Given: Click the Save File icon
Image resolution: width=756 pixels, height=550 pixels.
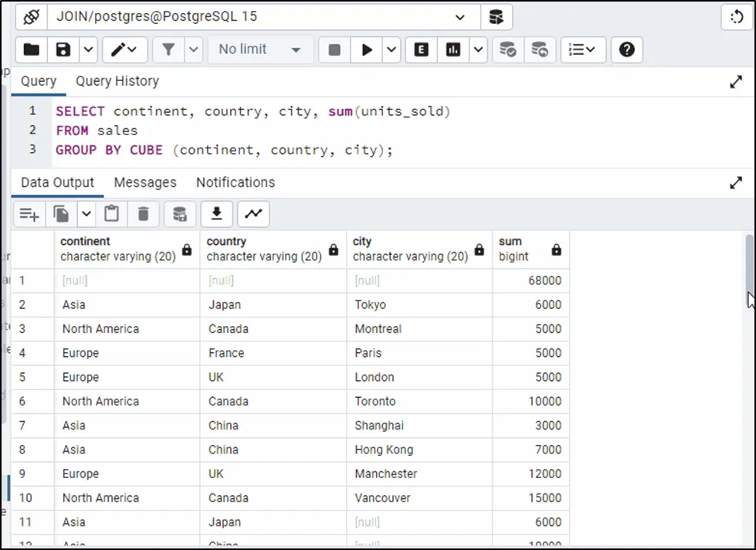Looking at the screenshot, I should (x=63, y=50).
